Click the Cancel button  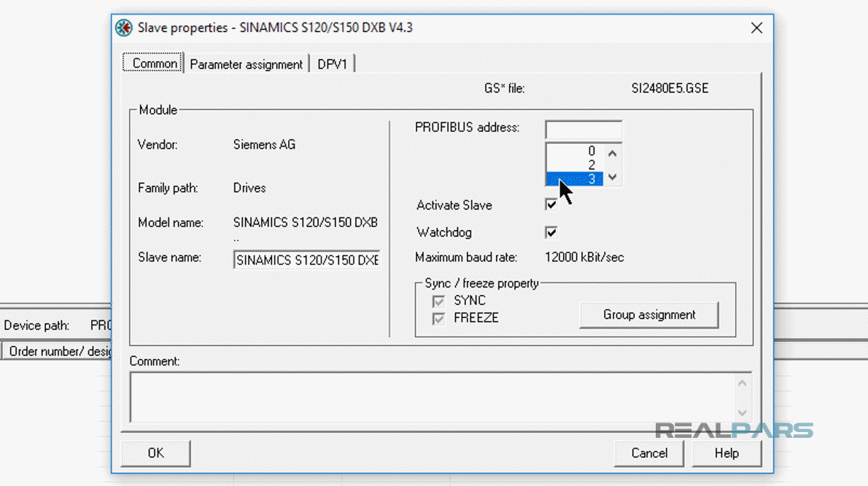point(648,453)
